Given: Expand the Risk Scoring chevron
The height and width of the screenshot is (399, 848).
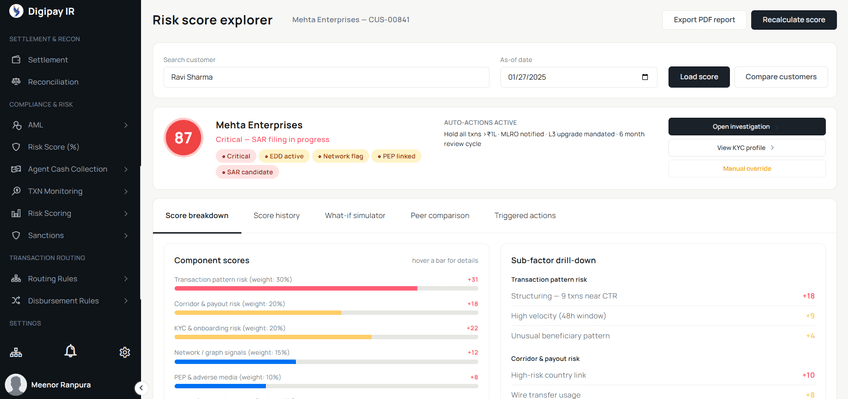Looking at the screenshot, I should coord(125,214).
